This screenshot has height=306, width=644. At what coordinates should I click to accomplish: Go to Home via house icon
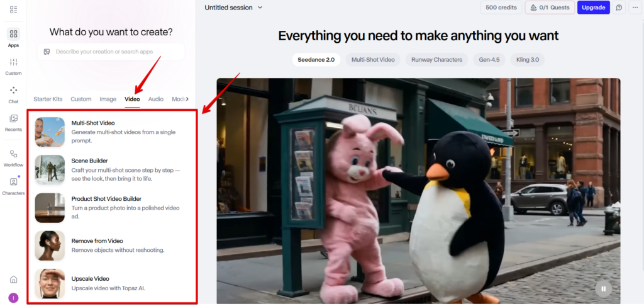[14, 280]
